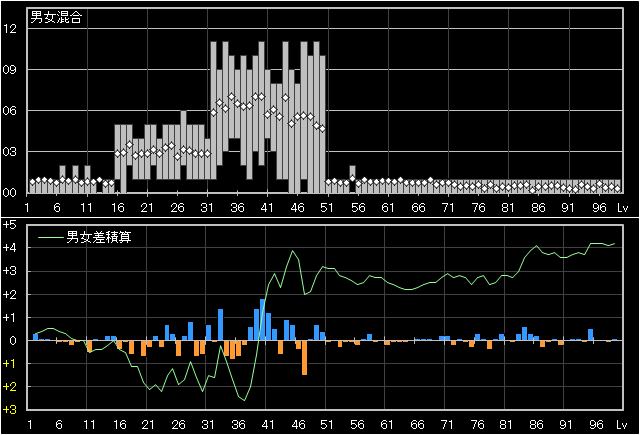The height and width of the screenshot is (435, 640).
Task: Select the yellow +3 y-axis value
Action: click(9, 410)
